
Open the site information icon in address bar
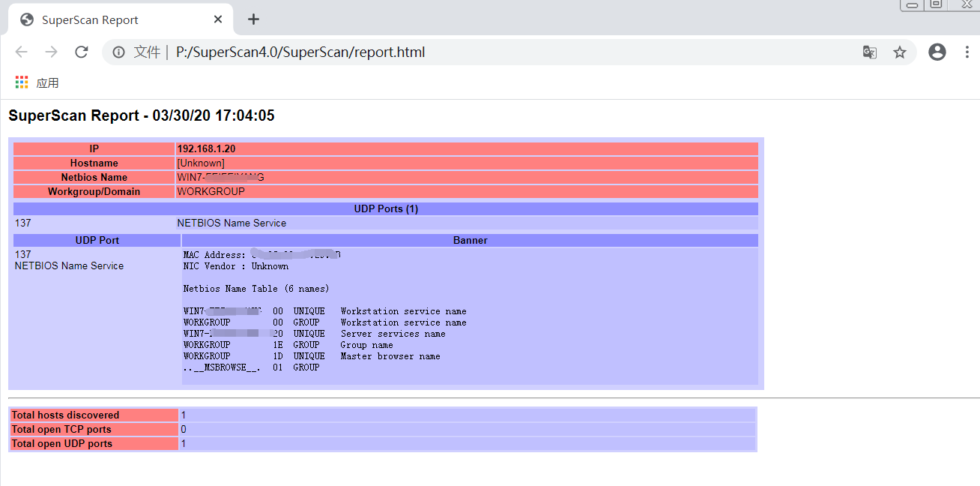[x=118, y=52]
